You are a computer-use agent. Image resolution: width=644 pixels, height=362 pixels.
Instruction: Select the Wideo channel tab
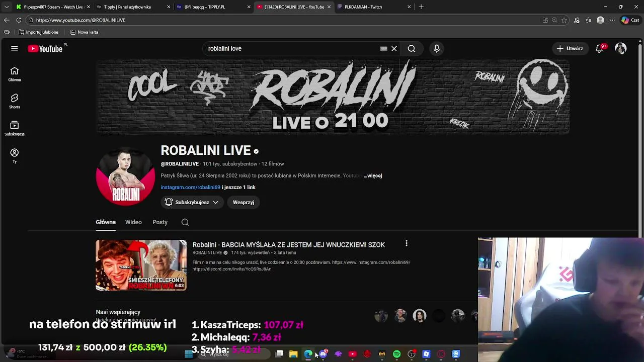[x=133, y=222]
